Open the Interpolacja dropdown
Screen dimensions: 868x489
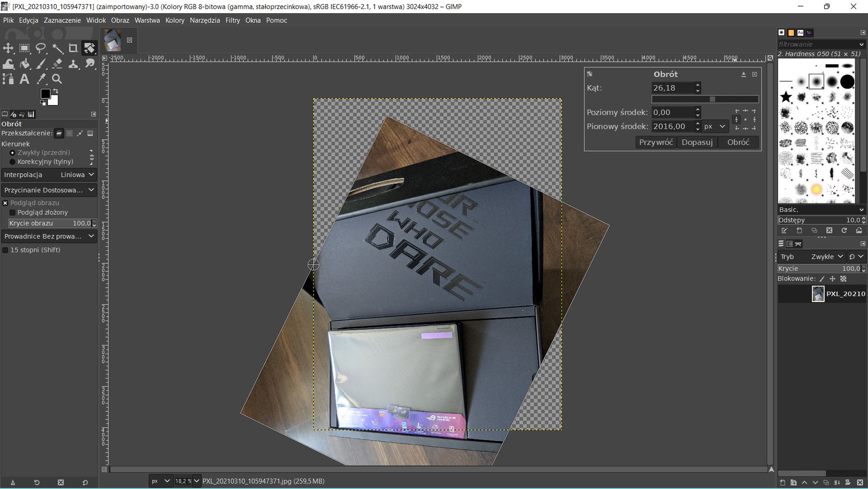tap(49, 175)
